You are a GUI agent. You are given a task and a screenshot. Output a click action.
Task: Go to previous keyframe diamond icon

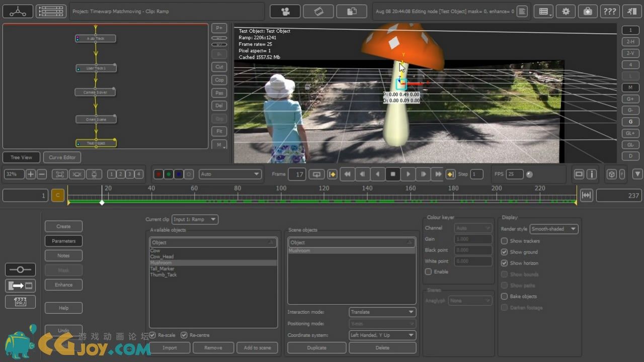pos(332,174)
